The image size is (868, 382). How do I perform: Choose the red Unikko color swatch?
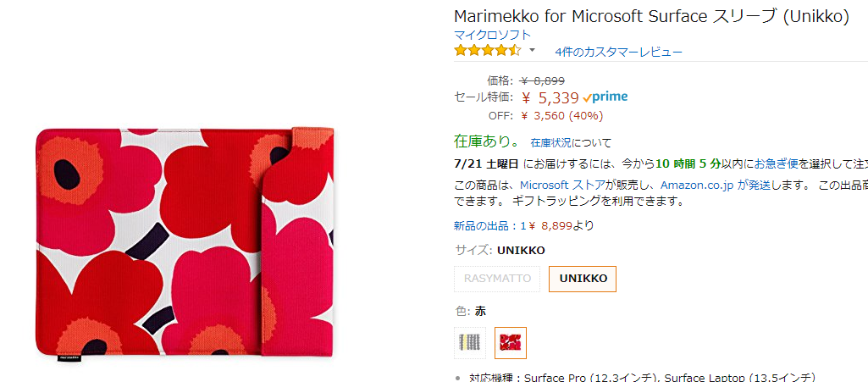pyautogui.click(x=511, y=342)
